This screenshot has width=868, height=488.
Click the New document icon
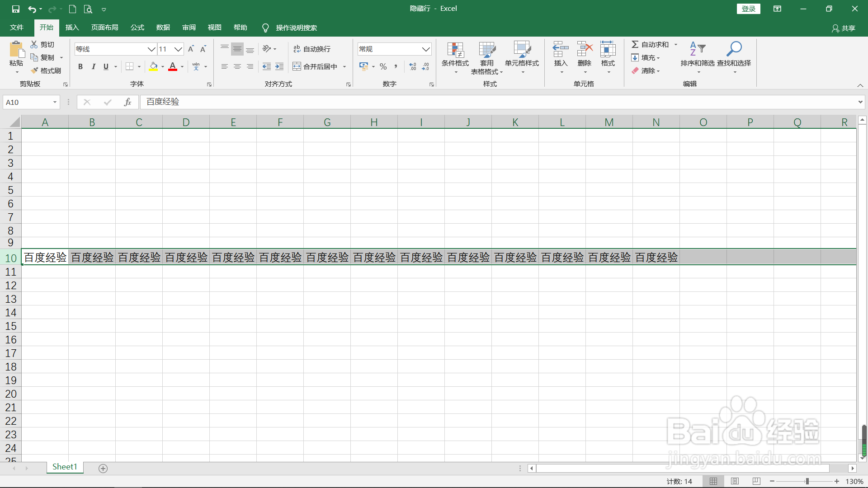[x=72, y=9]
